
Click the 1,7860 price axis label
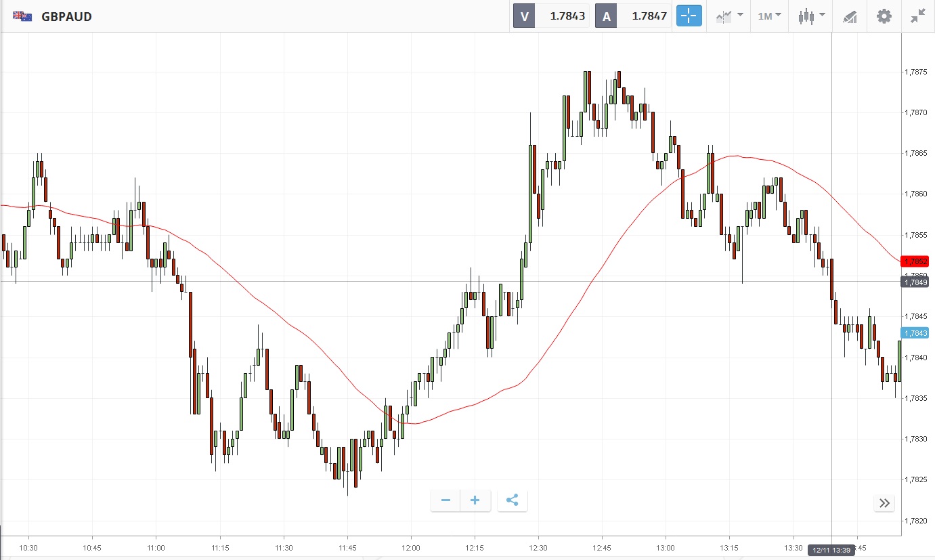[x=916, y=194]
